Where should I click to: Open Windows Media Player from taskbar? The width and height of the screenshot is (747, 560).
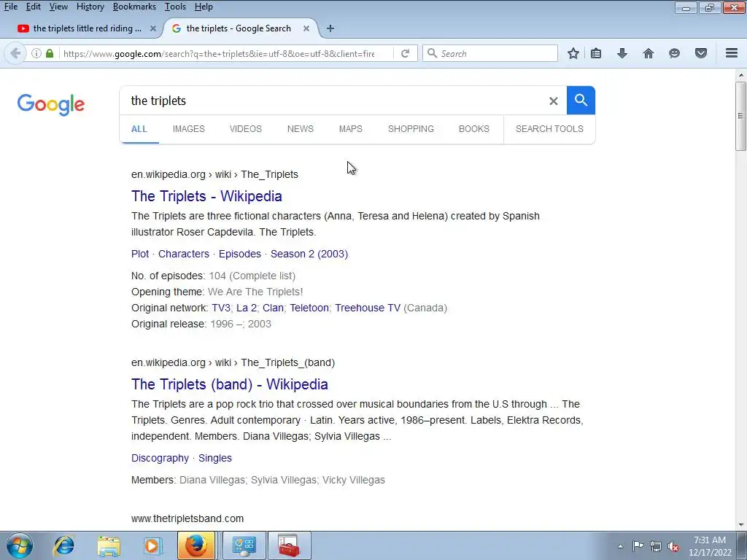tap(153, 545)
